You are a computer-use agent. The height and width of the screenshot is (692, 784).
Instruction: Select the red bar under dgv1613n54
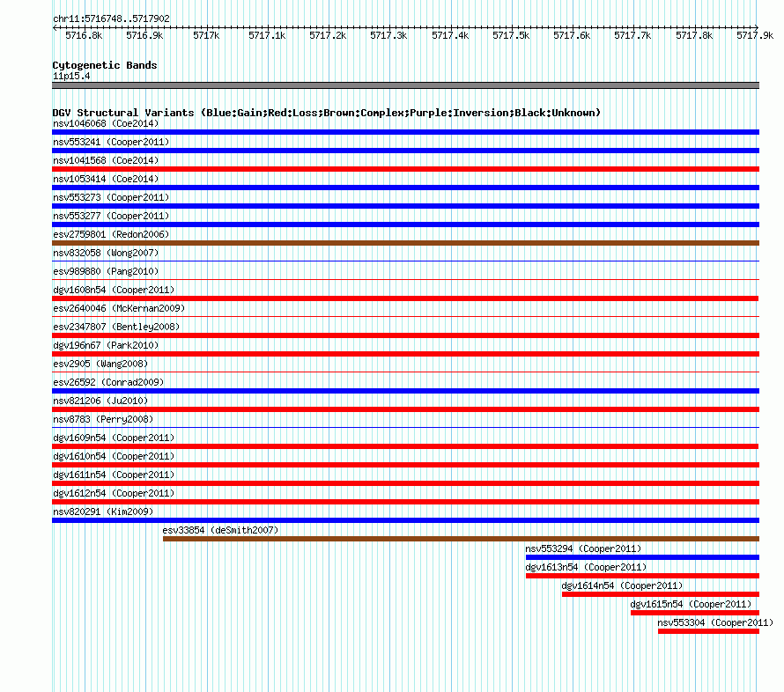[x=642, y=576]
